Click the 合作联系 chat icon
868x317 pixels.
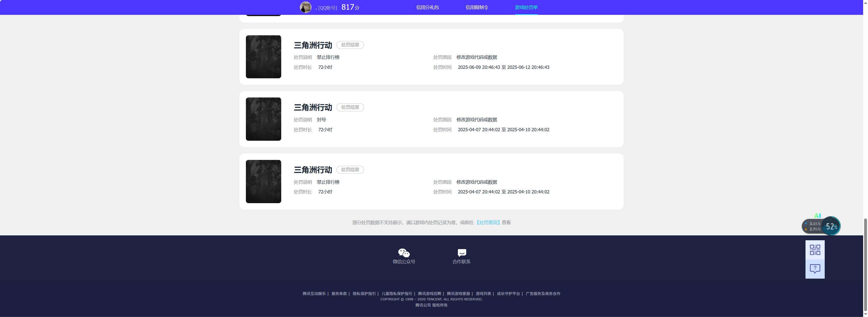coord(462,253)
